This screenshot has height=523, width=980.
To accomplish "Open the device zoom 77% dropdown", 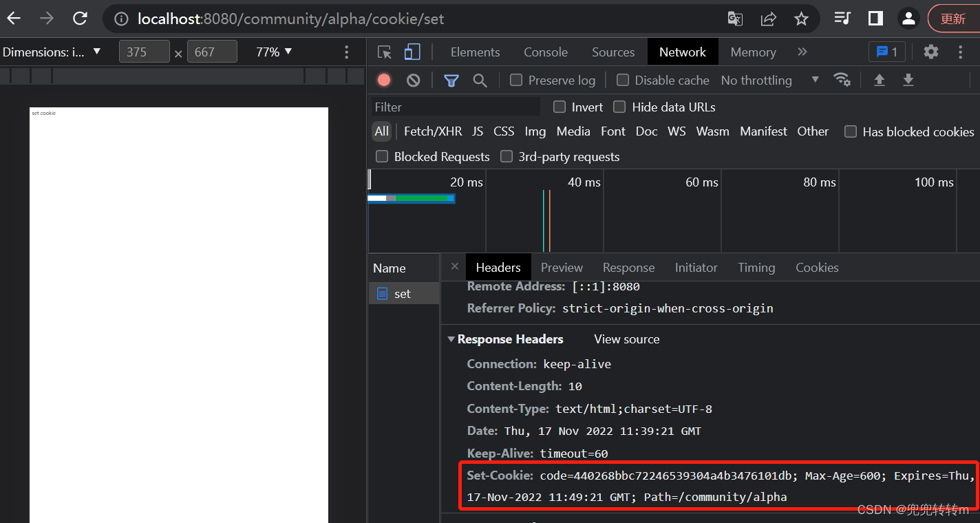I will point(274,52).
